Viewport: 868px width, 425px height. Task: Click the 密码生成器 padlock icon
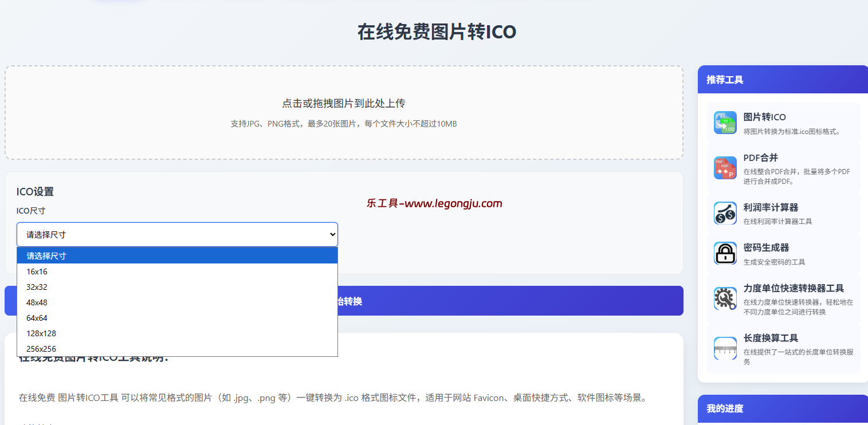(x=725, y=253)
